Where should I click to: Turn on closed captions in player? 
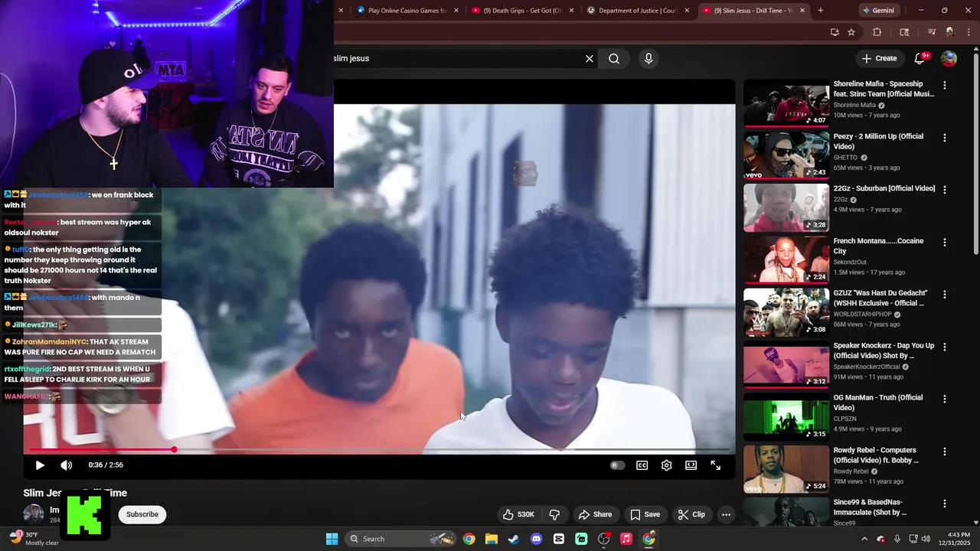coord(642,465)
